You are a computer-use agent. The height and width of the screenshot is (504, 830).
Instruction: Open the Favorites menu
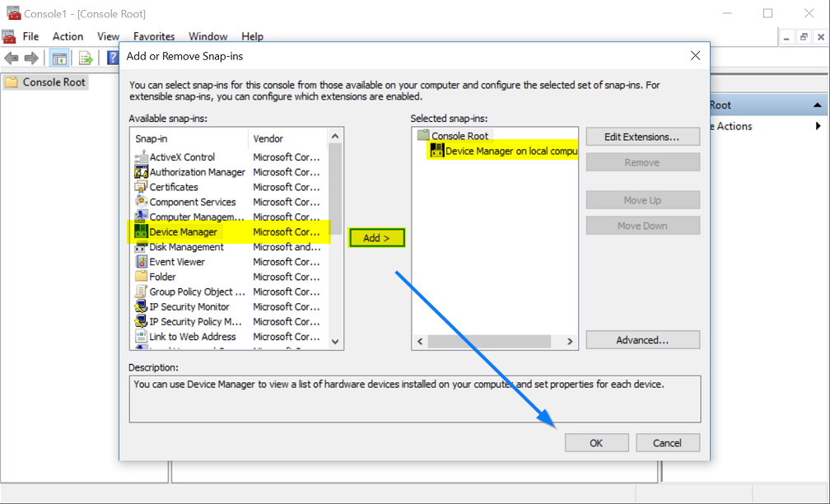coord(154,36)
